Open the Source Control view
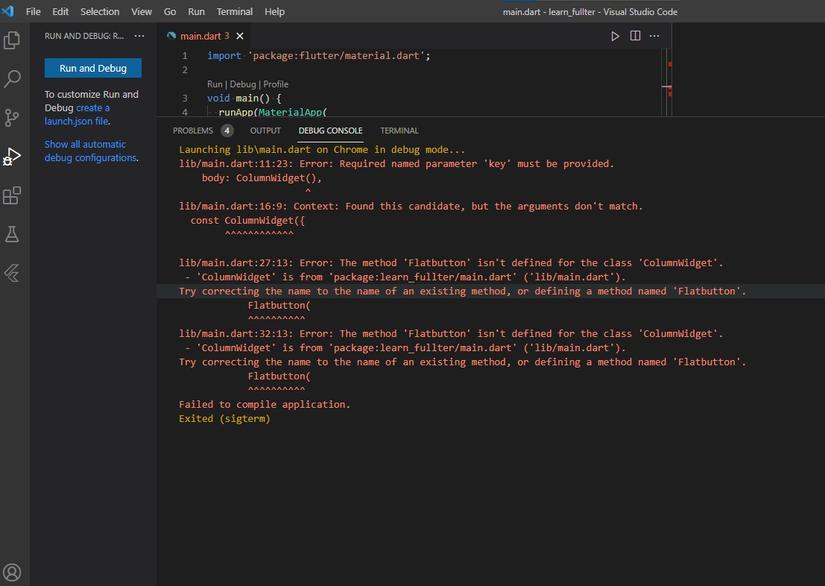The width and height of the screenshot is (825, 586). [13, 118]
